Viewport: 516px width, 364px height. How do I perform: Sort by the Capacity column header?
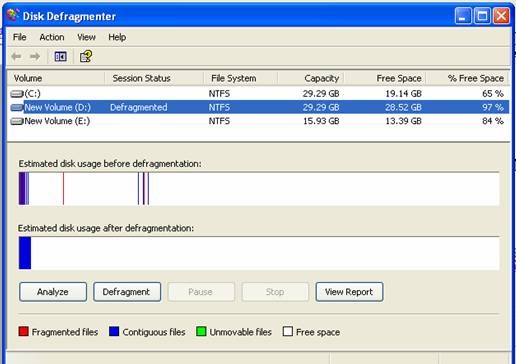tap(311, 78)
